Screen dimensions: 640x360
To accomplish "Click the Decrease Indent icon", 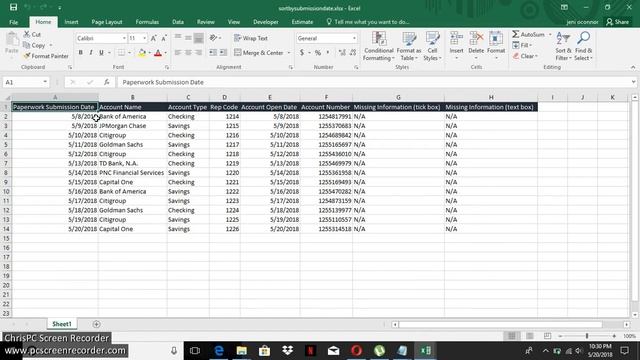I will point(213,53).
